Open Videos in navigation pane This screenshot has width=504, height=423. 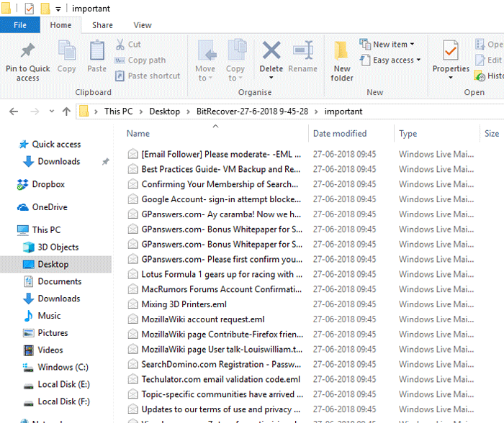click(43, 350)
